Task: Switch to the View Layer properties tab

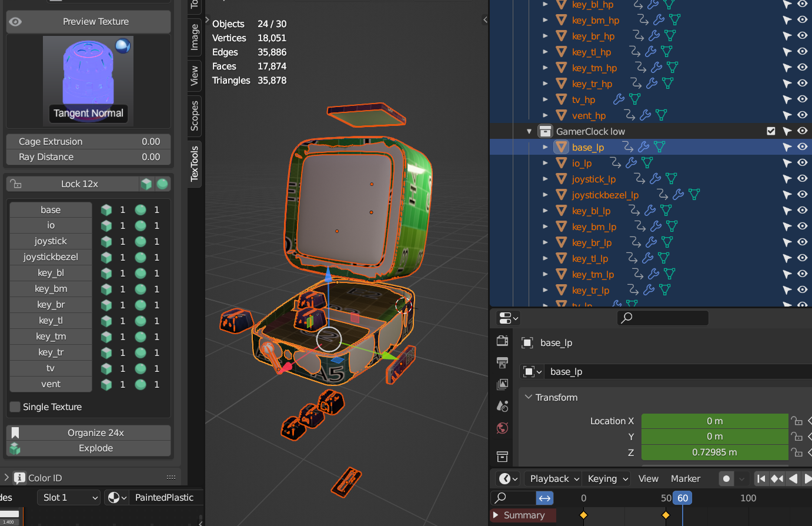Action: [502, 384]
